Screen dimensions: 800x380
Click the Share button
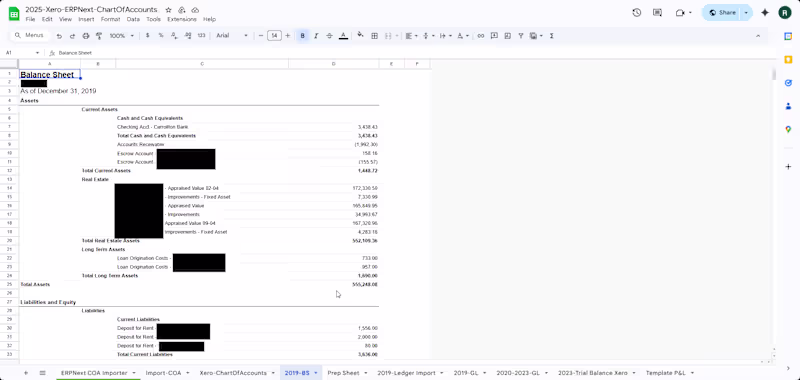721,13
